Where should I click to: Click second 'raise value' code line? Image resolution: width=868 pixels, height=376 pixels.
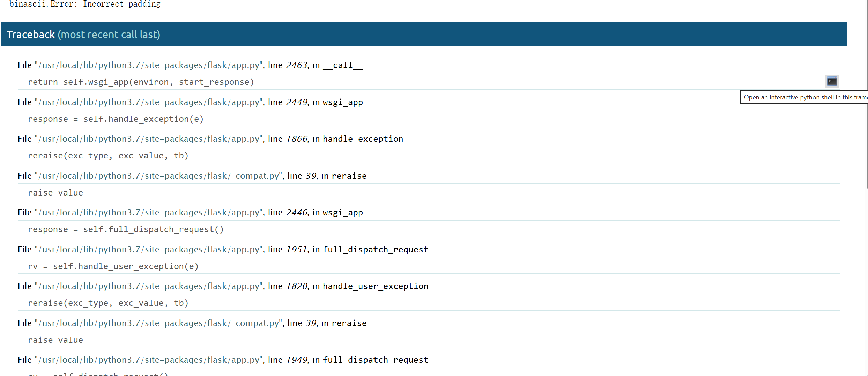429,340
